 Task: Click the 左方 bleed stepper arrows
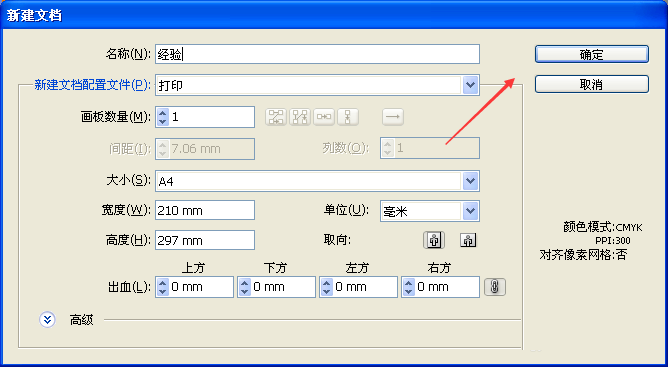(326, 287)
